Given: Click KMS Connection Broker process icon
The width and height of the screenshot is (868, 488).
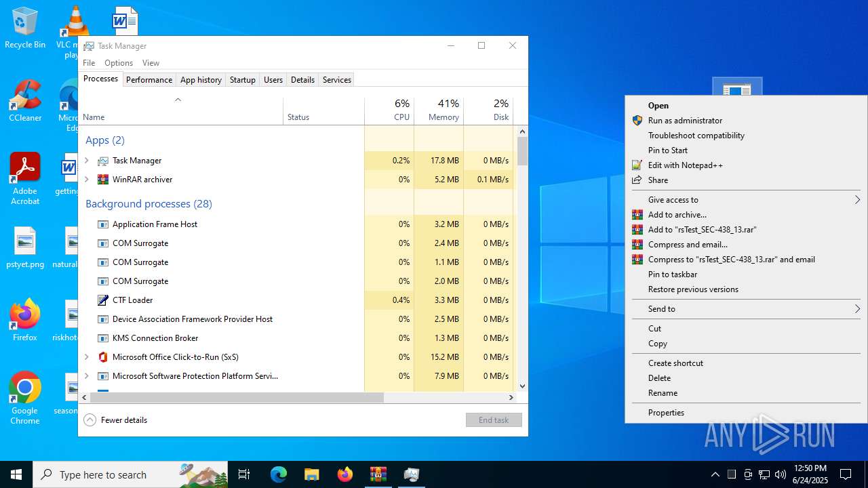Looking at the screenshot, I should 103,338.
